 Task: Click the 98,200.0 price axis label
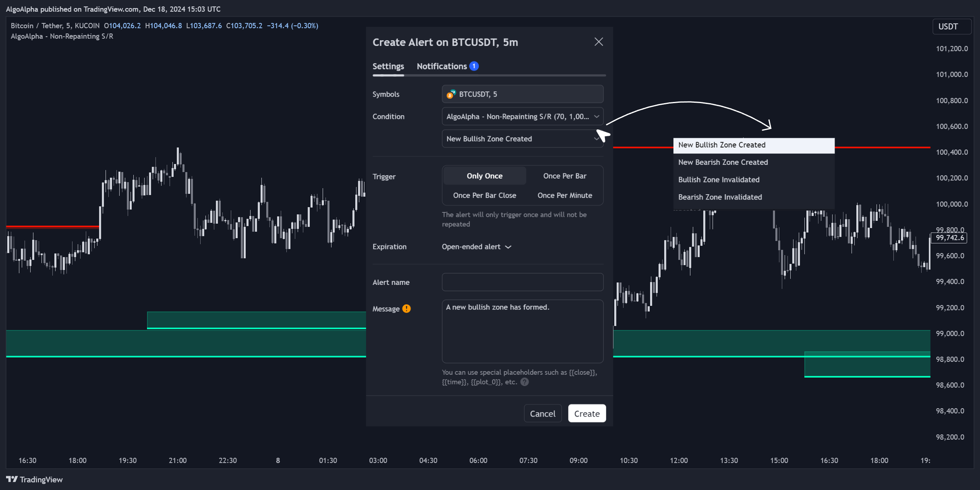[x=950, y=437]
